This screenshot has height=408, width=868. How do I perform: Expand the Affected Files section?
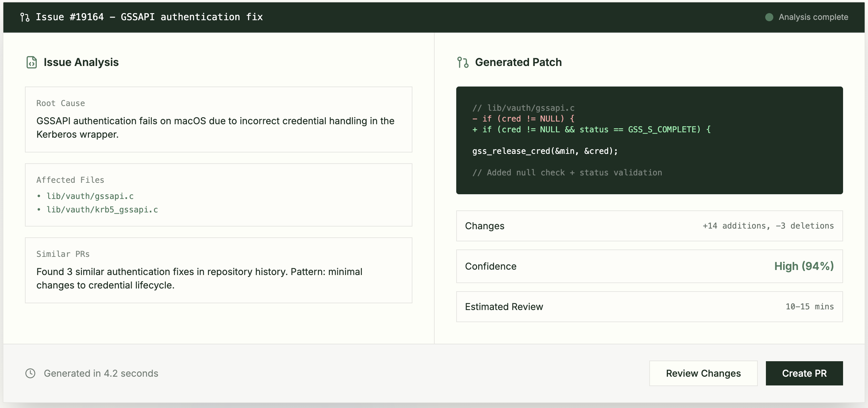(219, 195)
